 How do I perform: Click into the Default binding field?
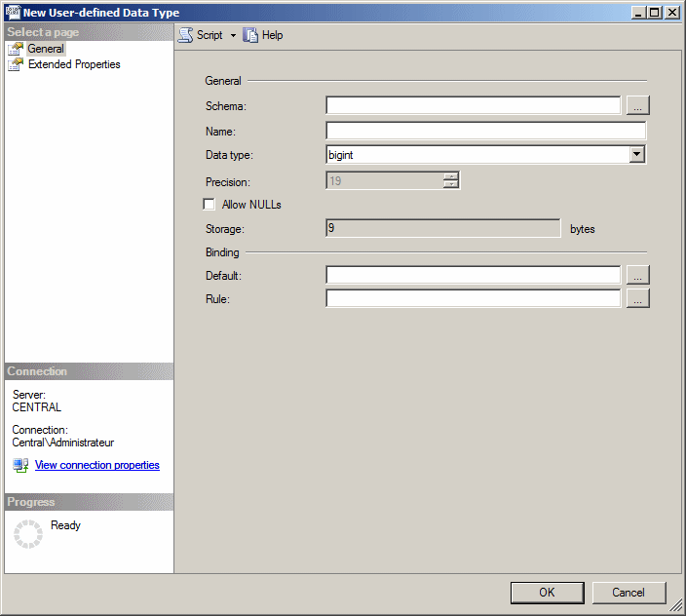(473, 275)
